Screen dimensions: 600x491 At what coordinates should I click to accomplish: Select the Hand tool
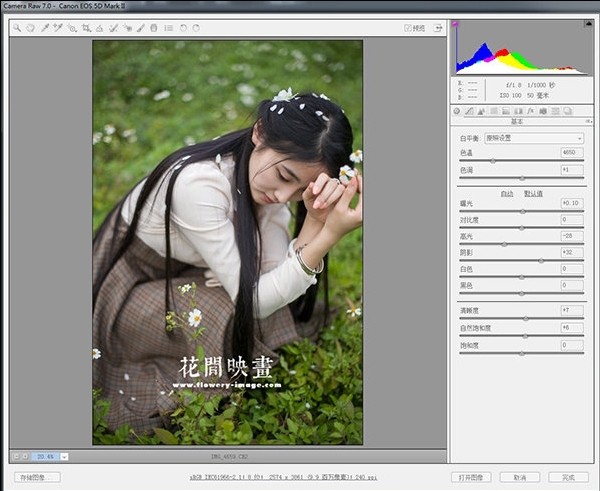pos(31,28)
